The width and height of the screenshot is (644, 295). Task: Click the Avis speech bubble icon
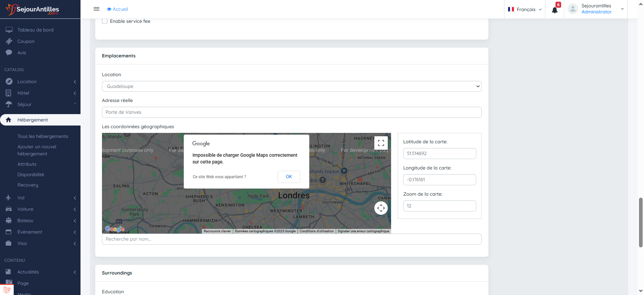click(9, 53)
